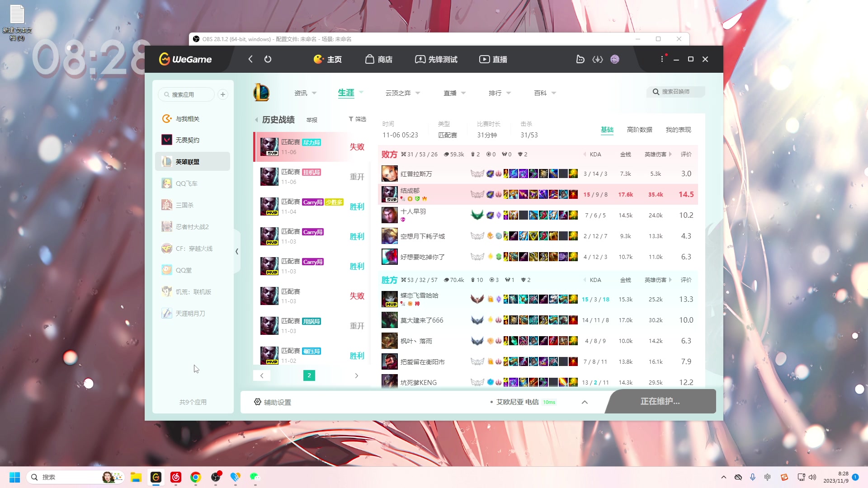Select the 11-06 挂机局 重开 match
868x488 pixels.
[x=312, y=177]
